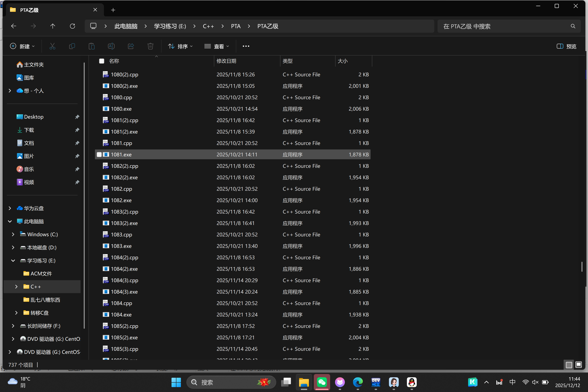Click the 新建 new item button
Screen dimensions: 588x392
pos(22,46)
